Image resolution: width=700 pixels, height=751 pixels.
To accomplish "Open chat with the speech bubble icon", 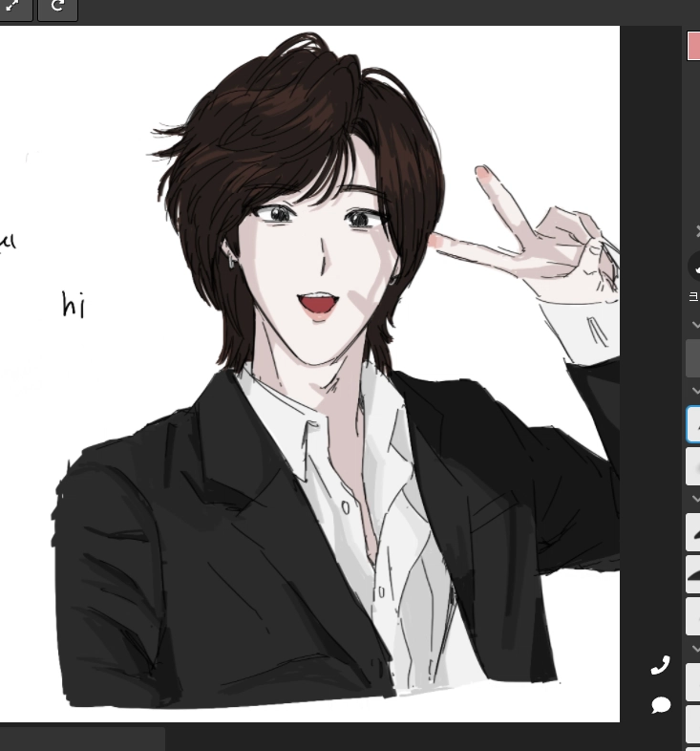I will click(x=660, y=705).
